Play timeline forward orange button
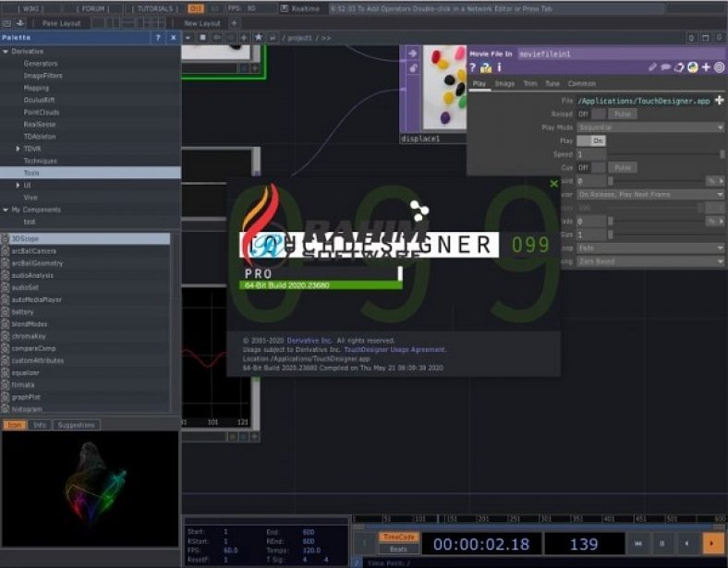The image size is (728, 568). pos(712,543)
